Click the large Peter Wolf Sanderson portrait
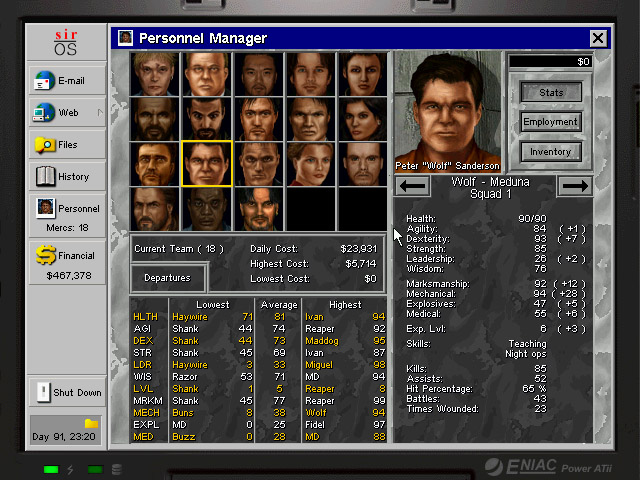The width and height of the screenshot is (640, 480). tap(448, 111)
